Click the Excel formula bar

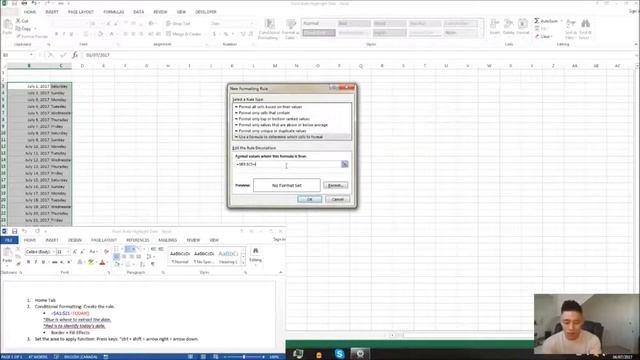click(x=359, y=55)
